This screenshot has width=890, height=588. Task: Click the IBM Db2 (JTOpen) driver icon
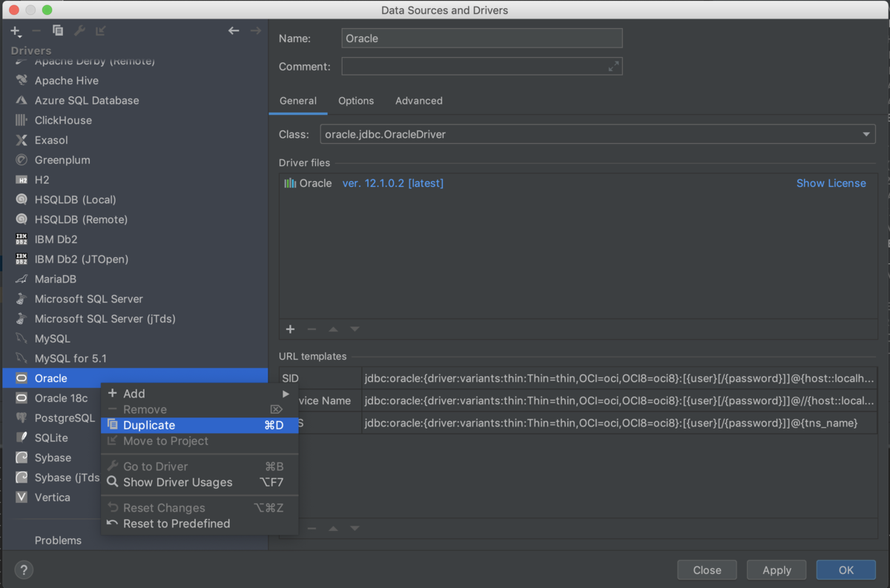(x=22, y=259)
